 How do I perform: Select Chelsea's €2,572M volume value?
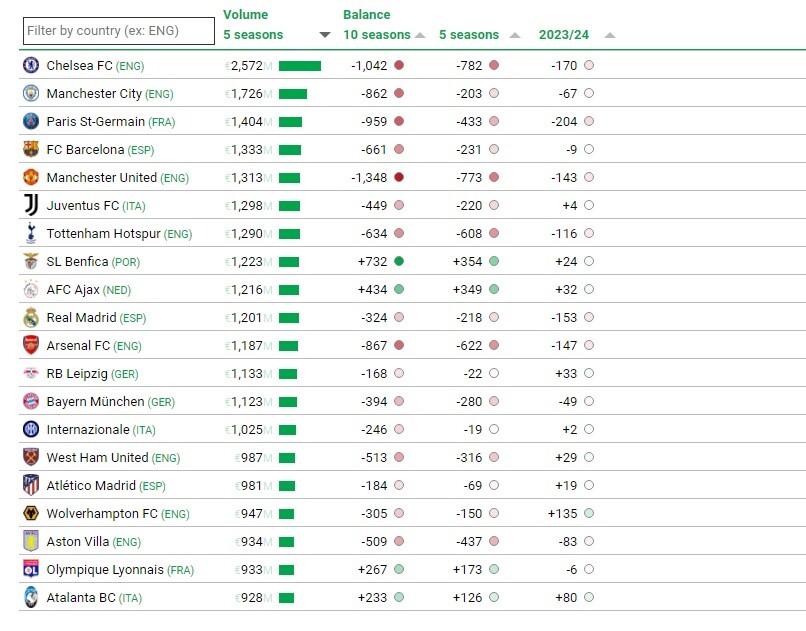248,66
